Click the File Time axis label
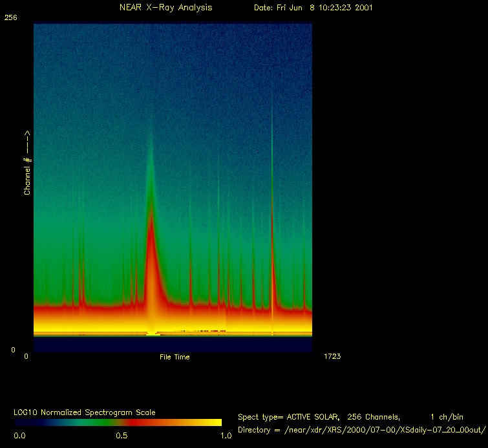 click(x=175, y=357)
